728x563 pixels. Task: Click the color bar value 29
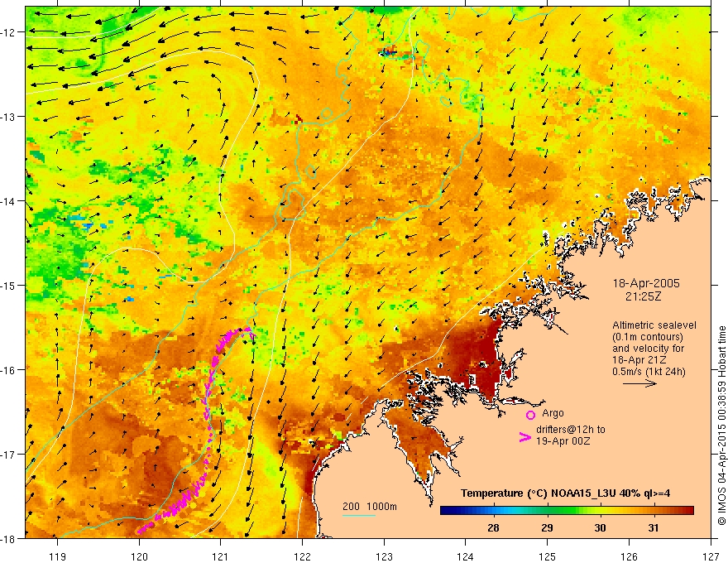coord(547,527)
